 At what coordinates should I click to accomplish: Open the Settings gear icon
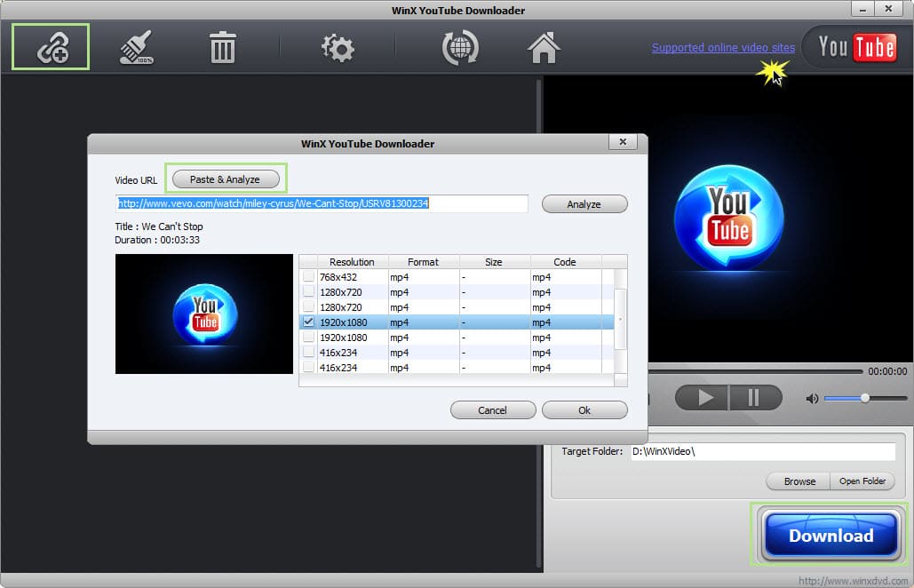pyautogui.click(x=338, y=48)
